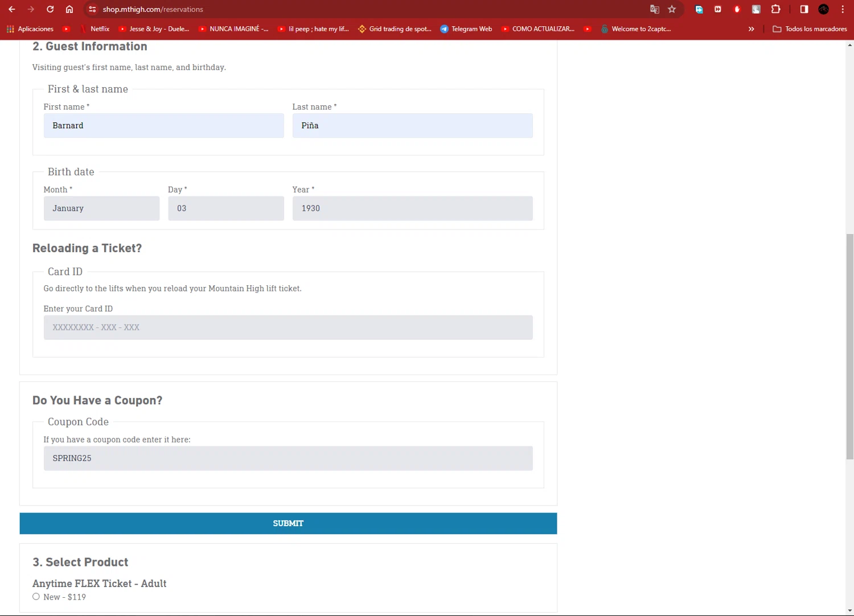
Task: Open the Google Translate page icon
Action: pyautogui.click(x=655, y=9)
